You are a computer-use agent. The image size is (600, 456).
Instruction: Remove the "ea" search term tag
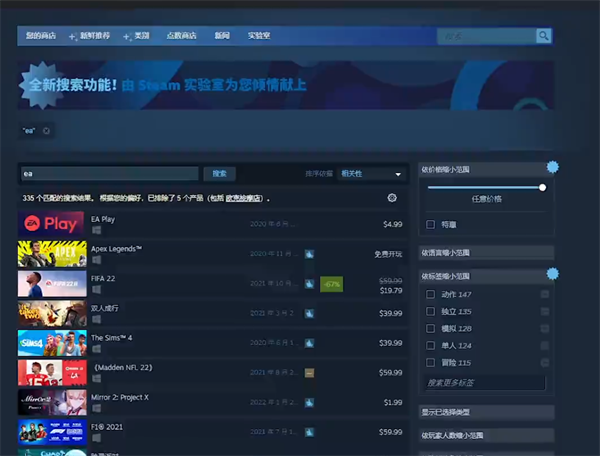pos(46,131)
